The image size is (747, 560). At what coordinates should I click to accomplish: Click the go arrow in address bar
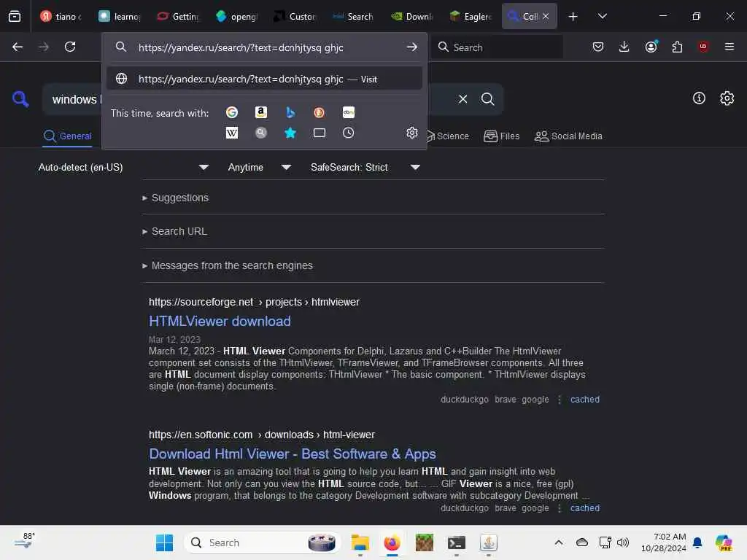[x=412, y=47]
